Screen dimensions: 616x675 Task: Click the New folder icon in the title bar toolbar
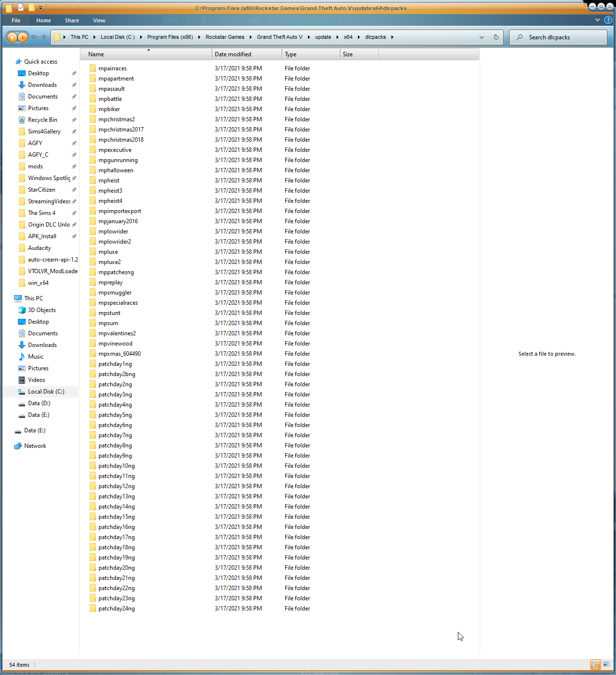[x=31, y=7]
